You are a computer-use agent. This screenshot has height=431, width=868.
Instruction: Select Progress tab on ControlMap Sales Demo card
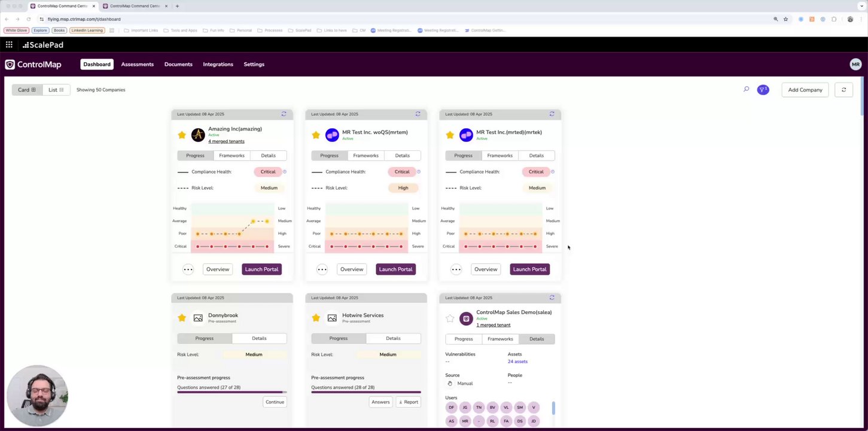coord(464,339)
